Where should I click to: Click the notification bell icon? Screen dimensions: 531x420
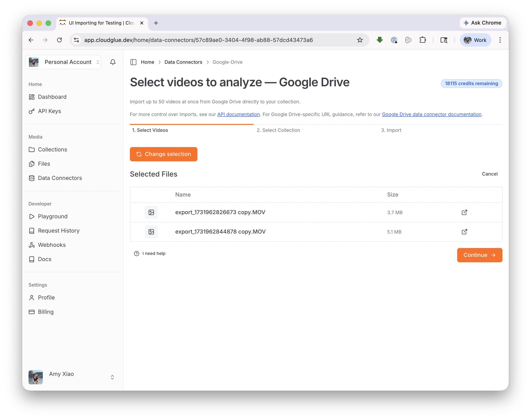click(x=113, y=62)
